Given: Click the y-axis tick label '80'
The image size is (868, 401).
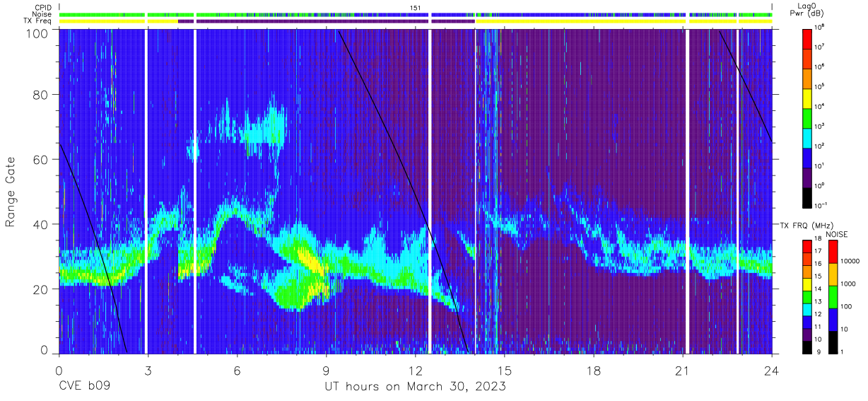Looking at the screenshot, I should click(40, 95).
